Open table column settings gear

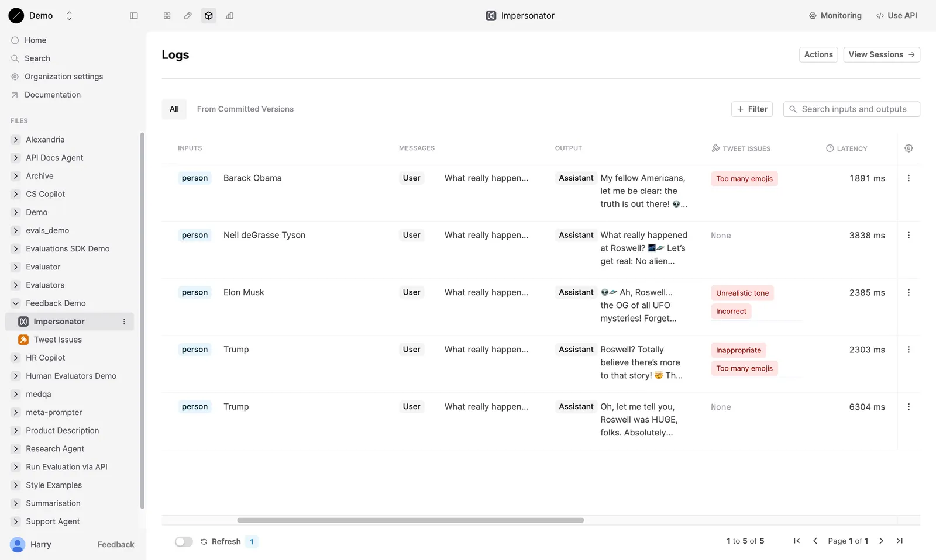(909, 148)
